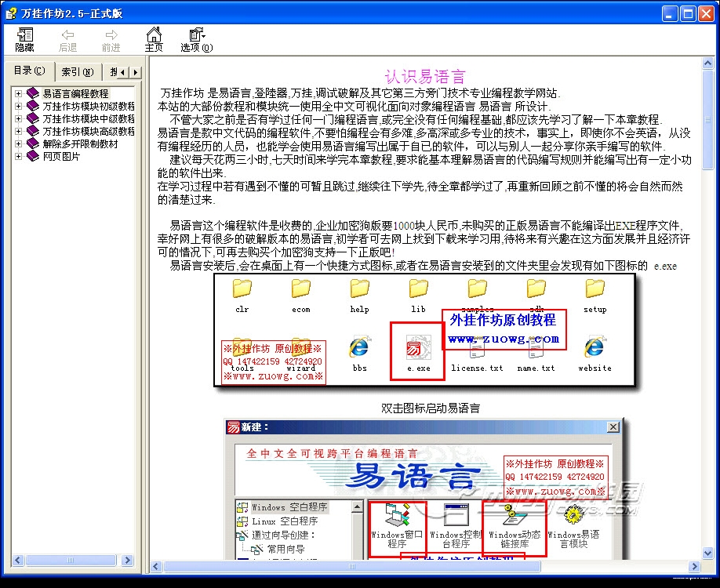This screenshot has height=588, width=720.
Task: Click the ecom folder icon in the picture
Action: (x=300, y=289)
